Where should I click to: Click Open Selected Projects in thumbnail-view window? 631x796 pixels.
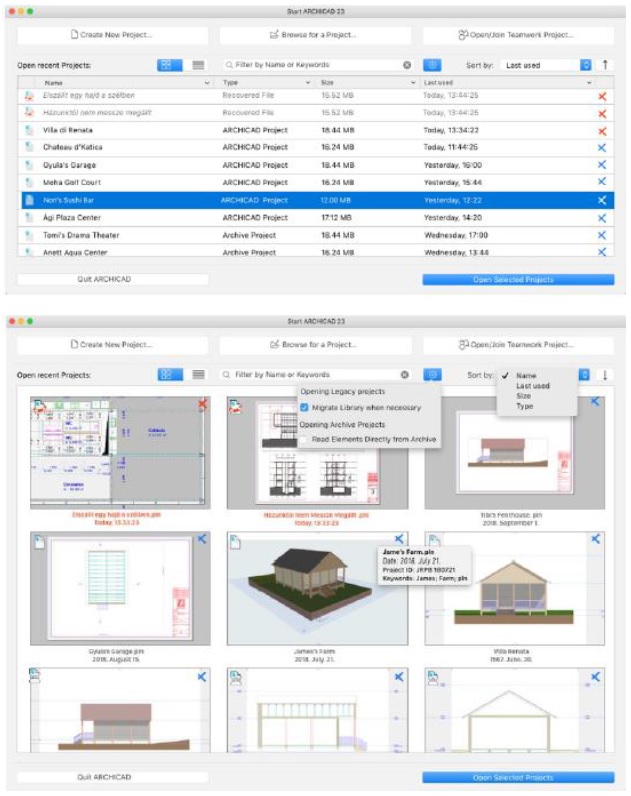[x=518, y=777]
